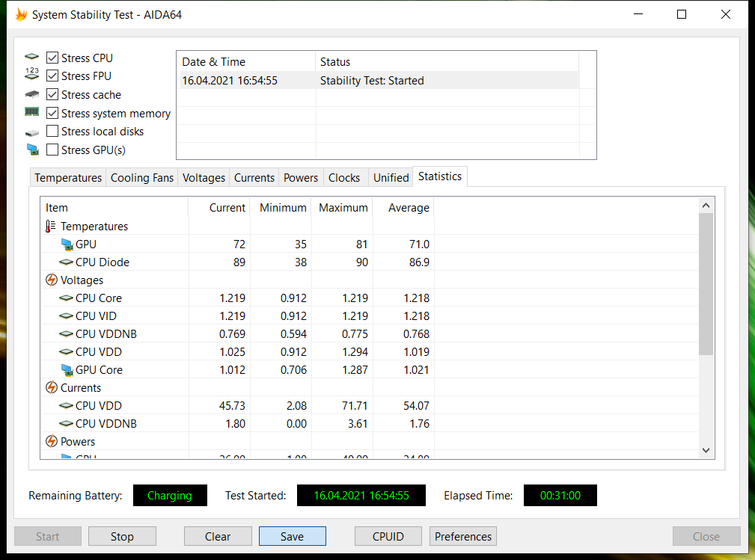This screenshot has height=560, width=755.
Task: Disable the Stress cache checkbox
Action: tap(52, 94)
